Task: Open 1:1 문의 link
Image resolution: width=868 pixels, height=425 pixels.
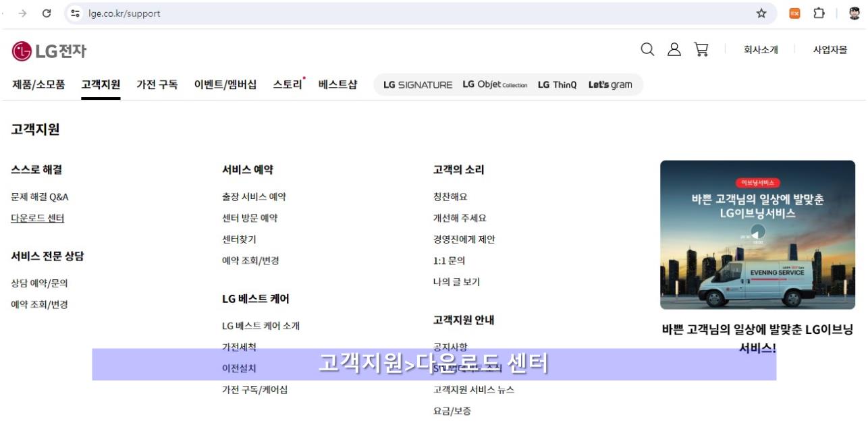Action: pos(449,261)
